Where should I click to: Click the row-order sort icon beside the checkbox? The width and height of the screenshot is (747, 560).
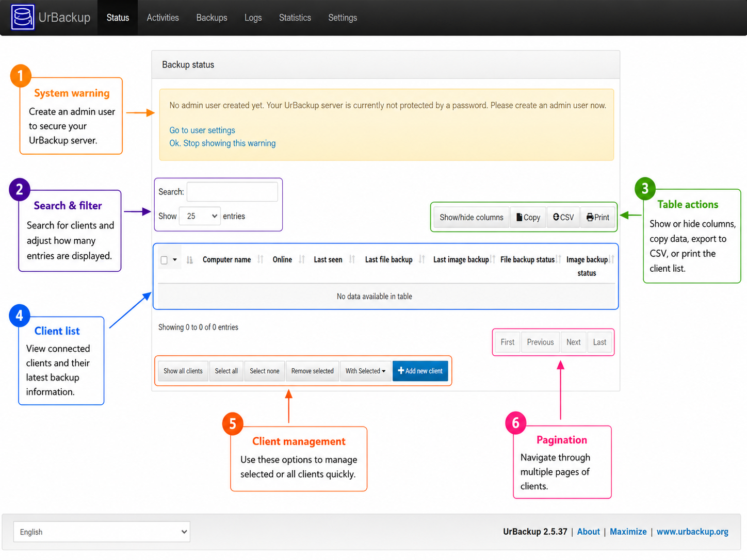click(190, 260)
